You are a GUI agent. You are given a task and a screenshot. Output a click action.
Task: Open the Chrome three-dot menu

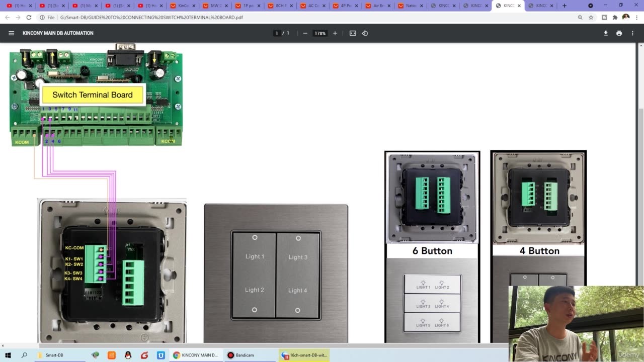coord(636,17)
